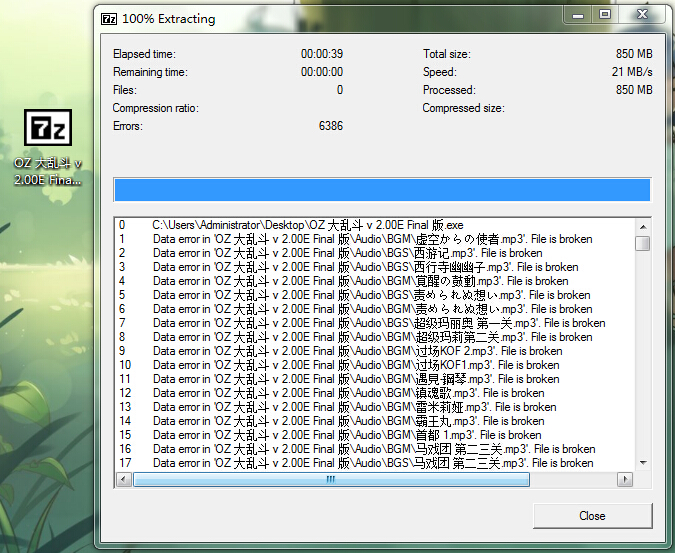This screenshot has height=553, width=675.
Task: Select error row 12 镇魂歌.mp3
Action: [375, 393]
